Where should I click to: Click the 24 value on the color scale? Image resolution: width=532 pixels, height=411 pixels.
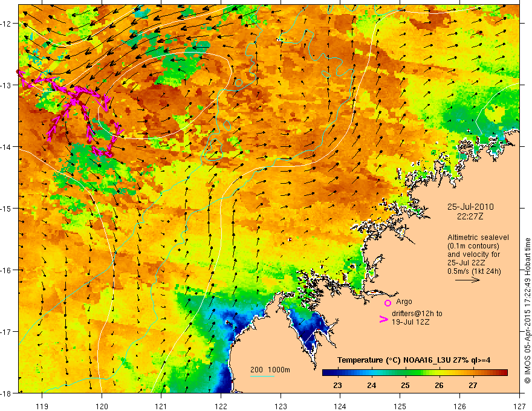click(371, 385)
